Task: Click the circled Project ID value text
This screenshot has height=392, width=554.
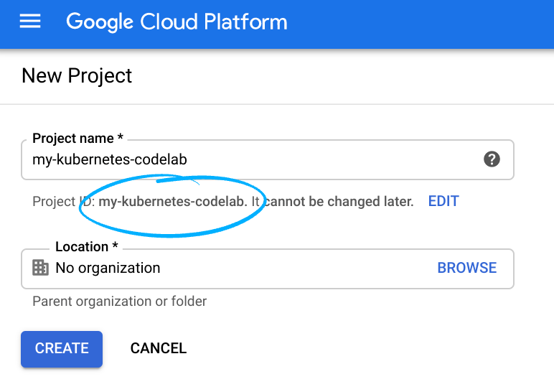Action: click(x=173, y=202)
